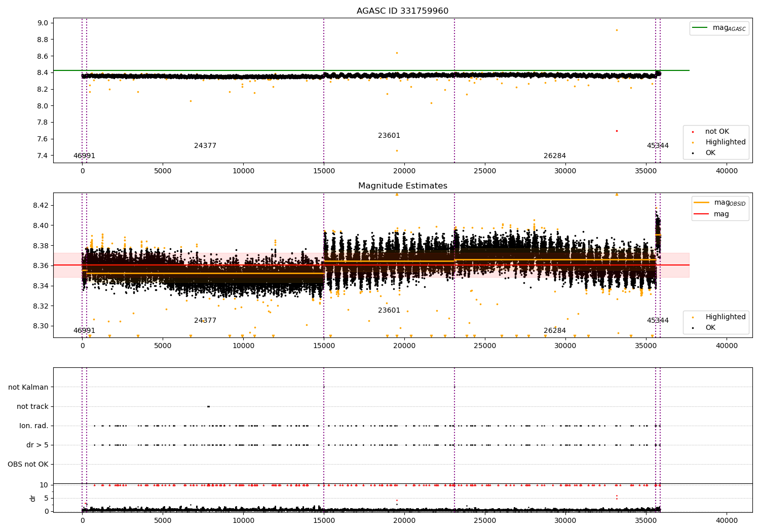The height and width of the screenshot is (532, 760).
Task: Click the 10 tick on the dr axis
Action: (x=44, y=485)
